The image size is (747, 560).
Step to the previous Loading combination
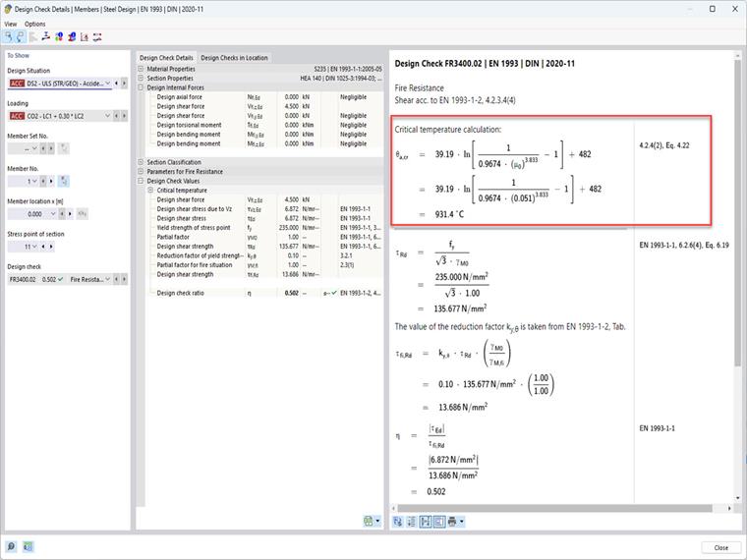click(116, 116)
